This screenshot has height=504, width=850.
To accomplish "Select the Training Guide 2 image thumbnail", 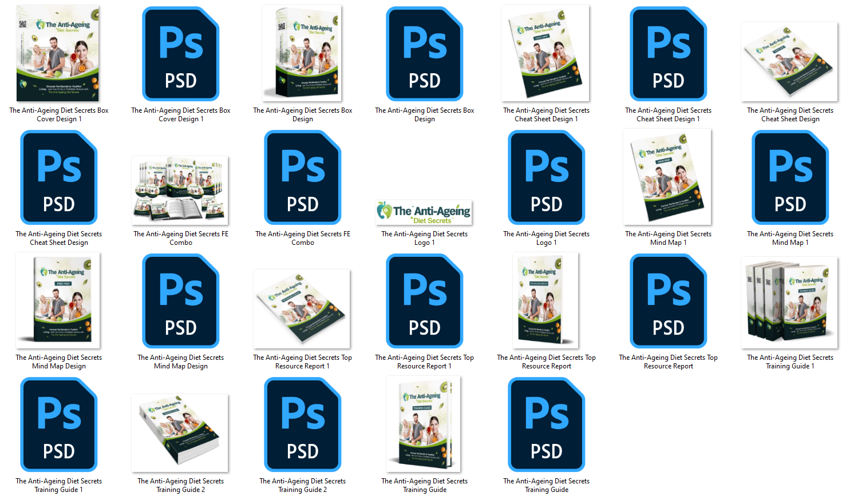I will coord(180,432).
